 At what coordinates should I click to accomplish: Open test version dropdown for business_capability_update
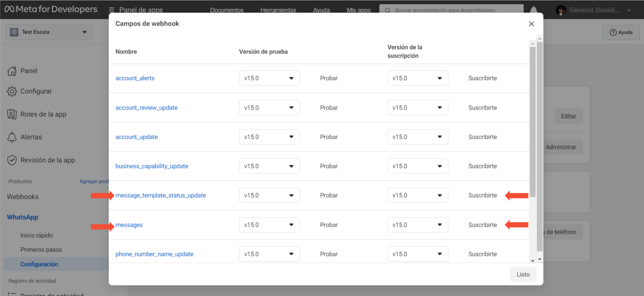point(269,166)
